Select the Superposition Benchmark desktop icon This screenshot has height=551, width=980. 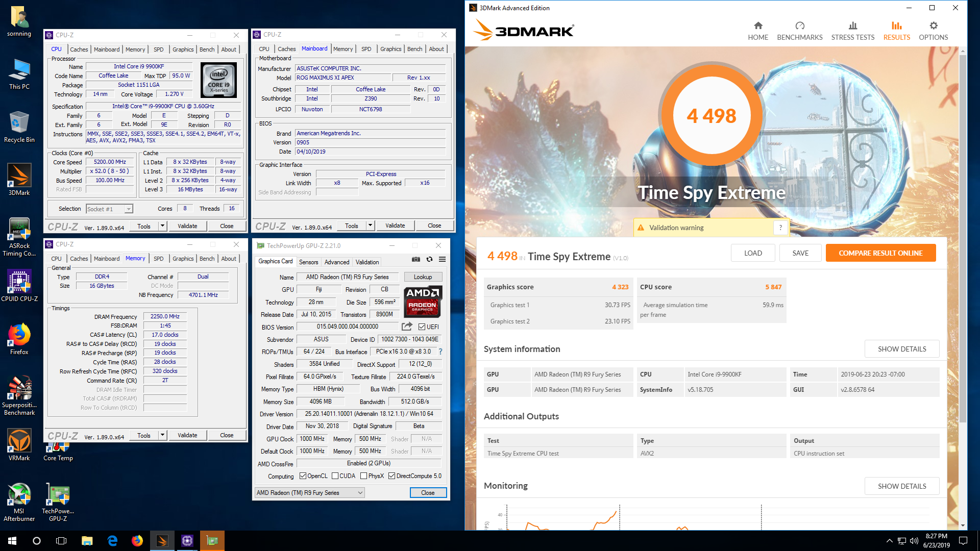(19, 396)
